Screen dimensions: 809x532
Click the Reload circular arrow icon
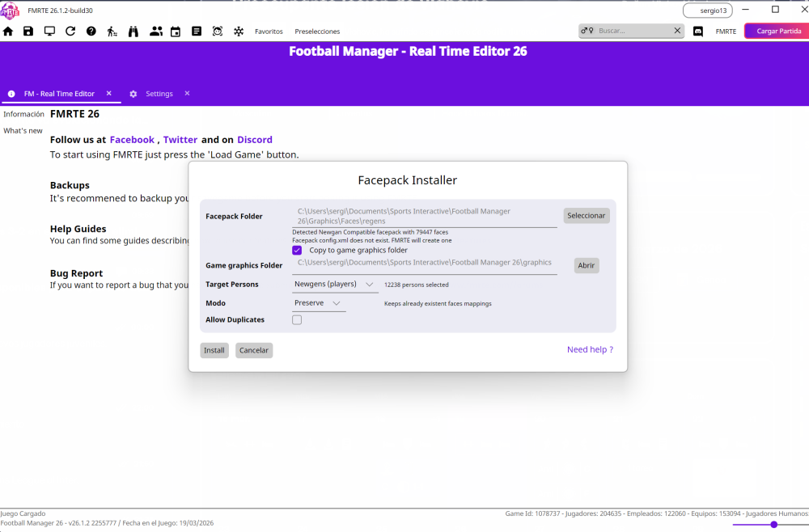tap(70, 32)
